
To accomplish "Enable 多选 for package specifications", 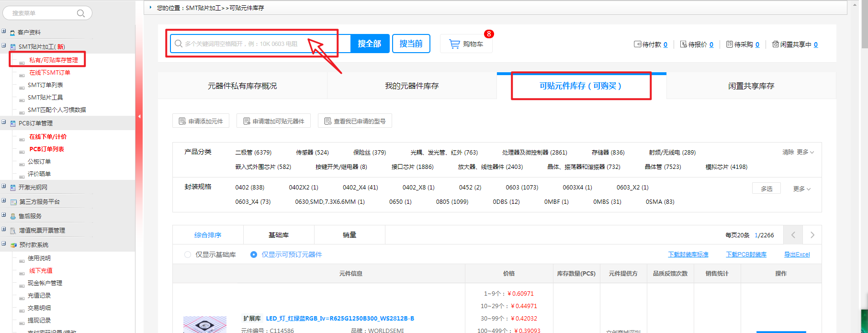I will tap(766, 189).
